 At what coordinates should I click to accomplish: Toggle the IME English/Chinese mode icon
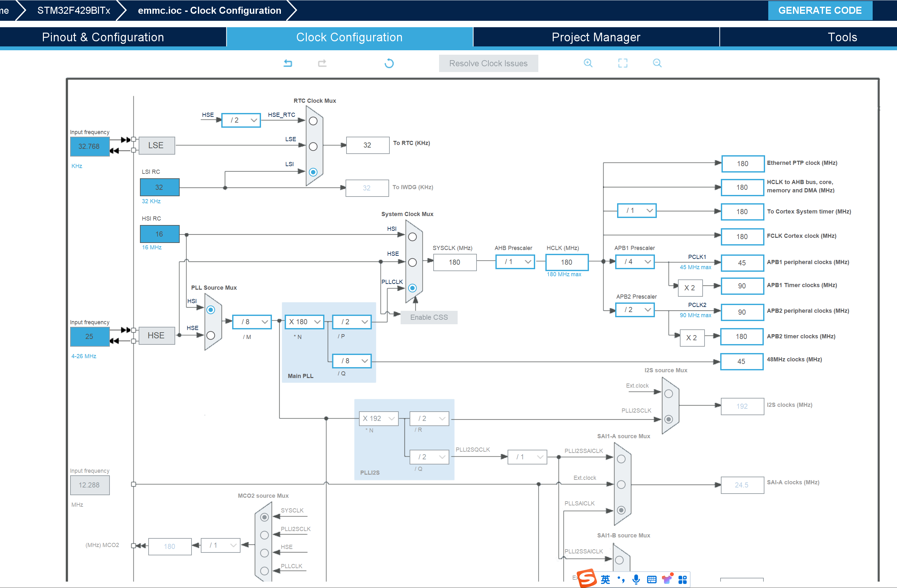[605, 579]
